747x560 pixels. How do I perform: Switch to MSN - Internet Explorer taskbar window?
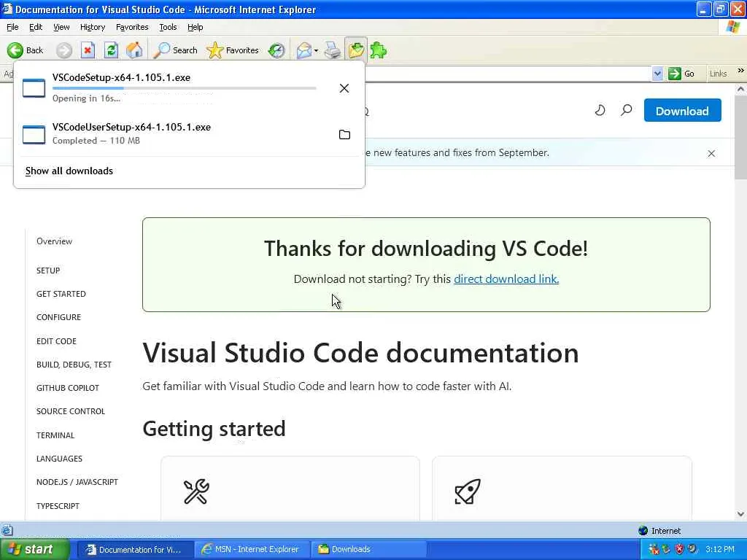tap(252, 549)
